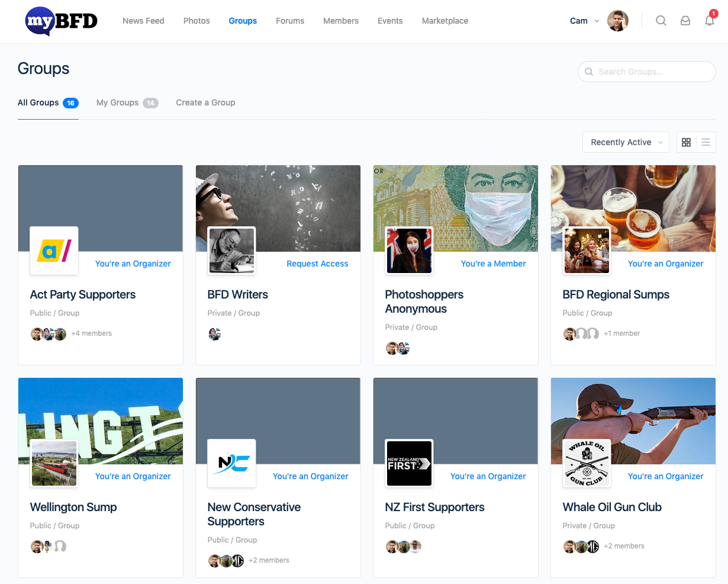Open the Marketplace section

(444, 21)
